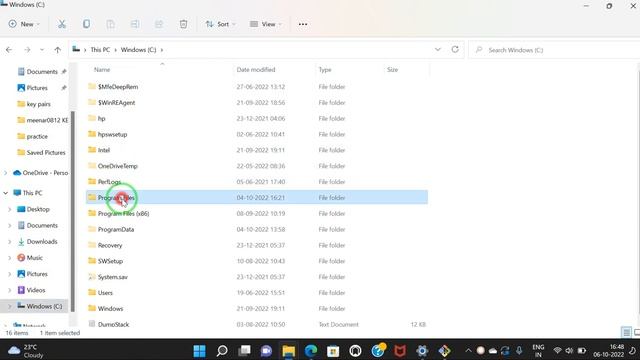The width and height of the screenshot is (640, 360).
Task: Select the Intel folder
Action: (x=257, y=150)
